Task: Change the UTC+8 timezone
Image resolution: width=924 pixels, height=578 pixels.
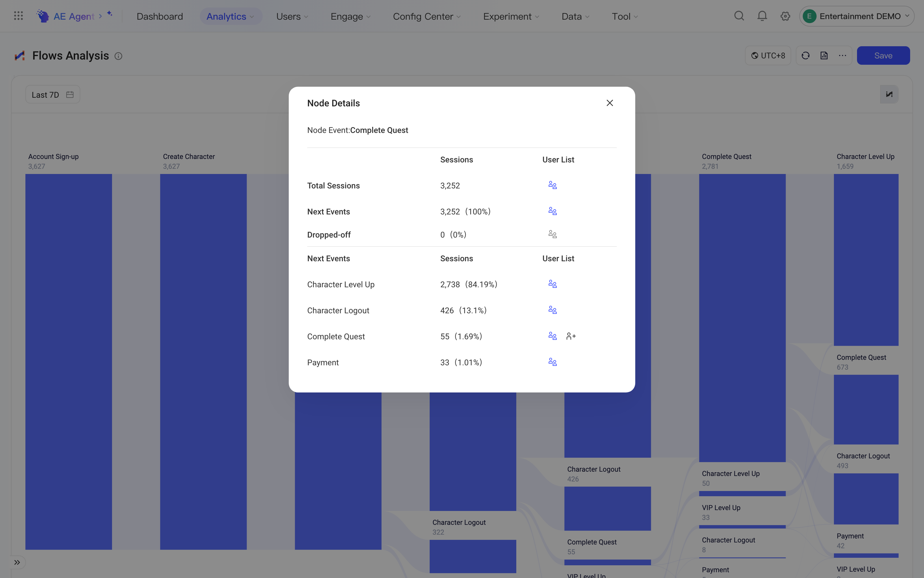Action: coord(768,56)
